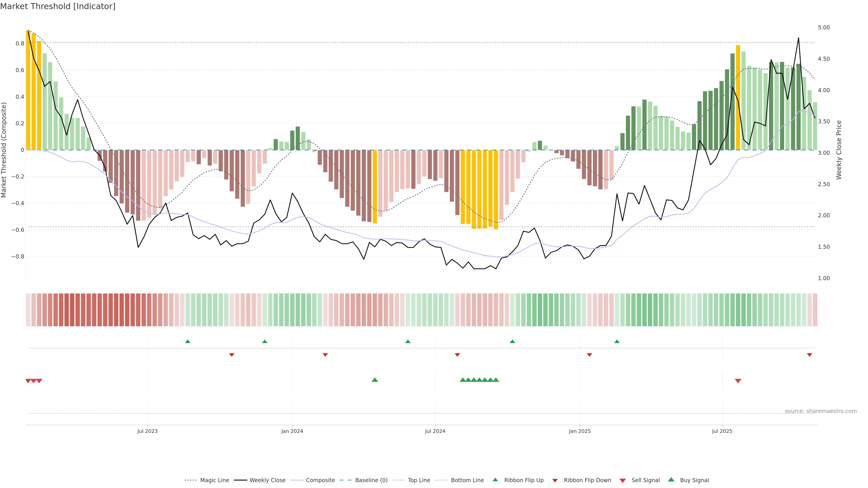
Task: Click the Ribbon Flip Up legend triangle
Action: pyautogui.click(x=495, y=480)
